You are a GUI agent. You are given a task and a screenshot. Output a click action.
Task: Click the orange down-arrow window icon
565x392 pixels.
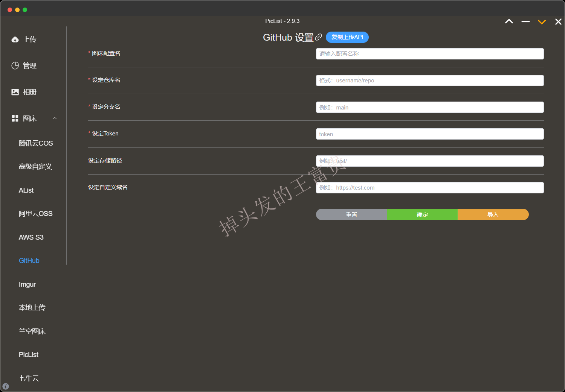point(542,22)
